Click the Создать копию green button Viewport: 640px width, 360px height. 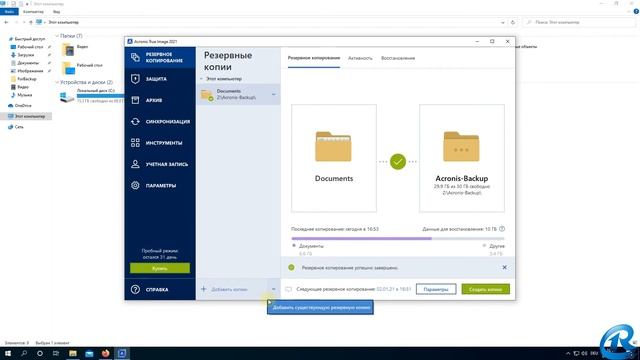pos(485,289)
